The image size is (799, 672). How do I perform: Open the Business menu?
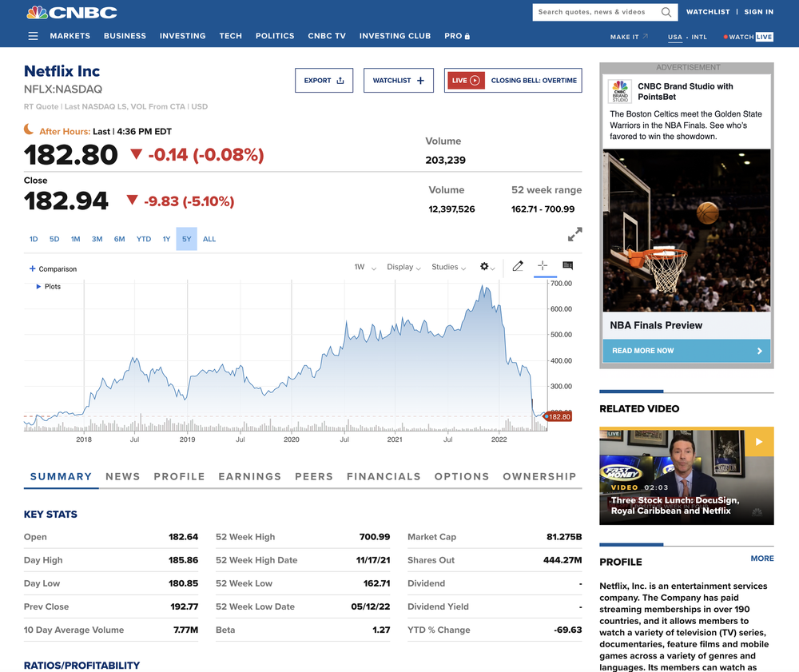point(125,36)
